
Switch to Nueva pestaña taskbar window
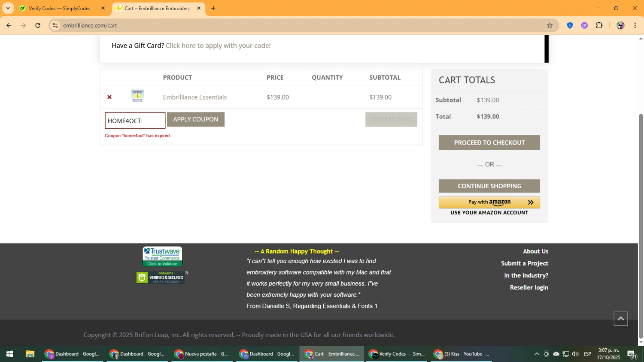coord(202,354)
